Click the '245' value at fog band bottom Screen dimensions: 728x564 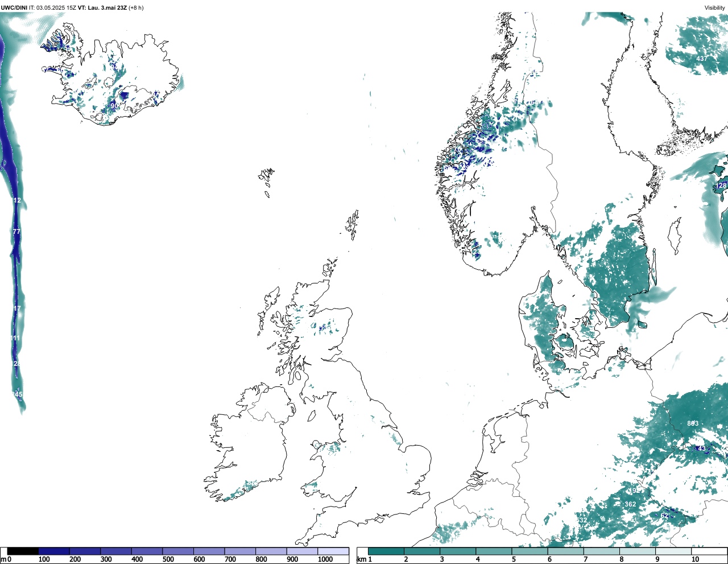[x=17, y=394]
